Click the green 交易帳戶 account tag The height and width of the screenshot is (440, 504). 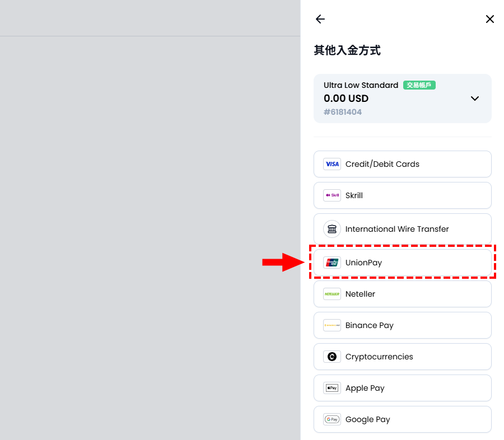click(419, 85)
